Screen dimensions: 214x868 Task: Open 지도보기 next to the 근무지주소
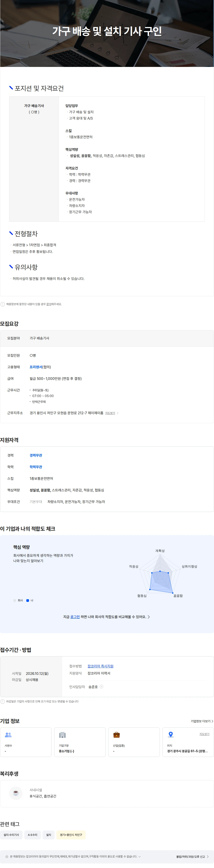tap(110, 413)
